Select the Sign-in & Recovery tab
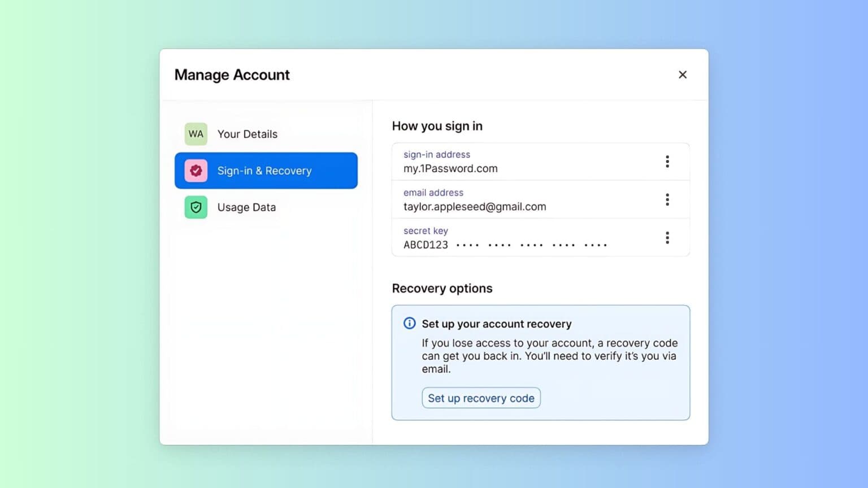Screen dimensions: 868x488 coord(266,171)
